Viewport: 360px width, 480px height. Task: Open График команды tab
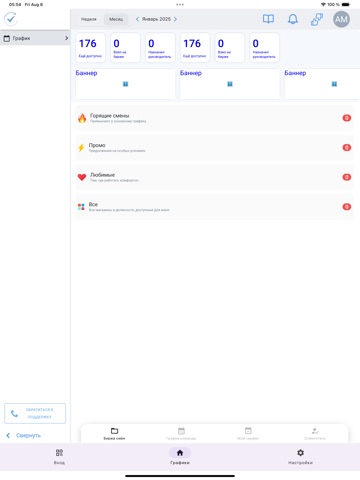click(181, 434)
